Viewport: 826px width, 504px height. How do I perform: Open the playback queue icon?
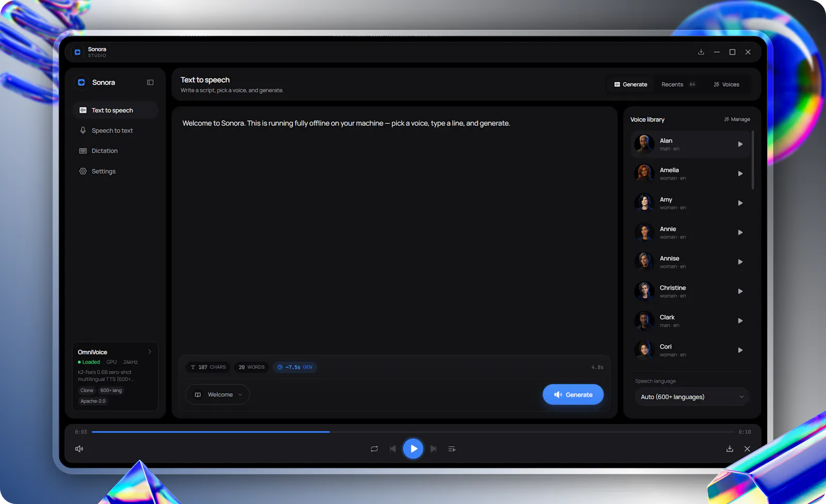point(452,449)
